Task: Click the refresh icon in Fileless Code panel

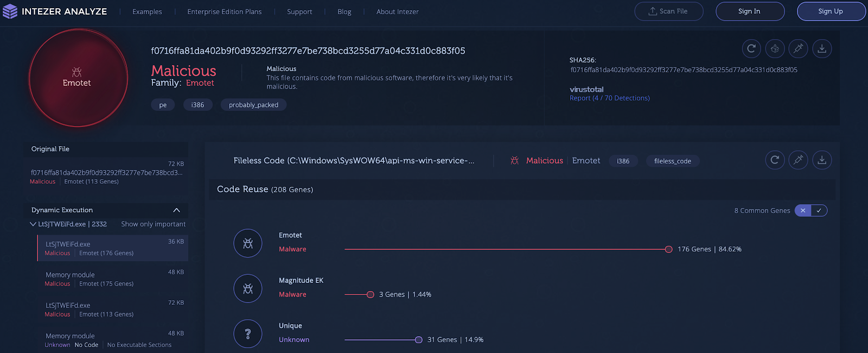Action: pos(775,160)
